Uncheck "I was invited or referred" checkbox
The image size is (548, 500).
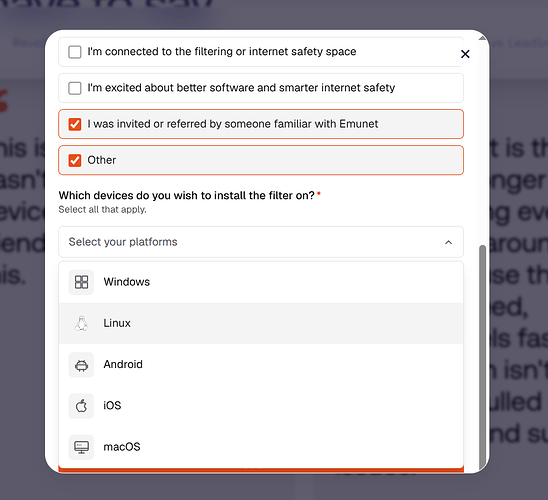[75, 124]
